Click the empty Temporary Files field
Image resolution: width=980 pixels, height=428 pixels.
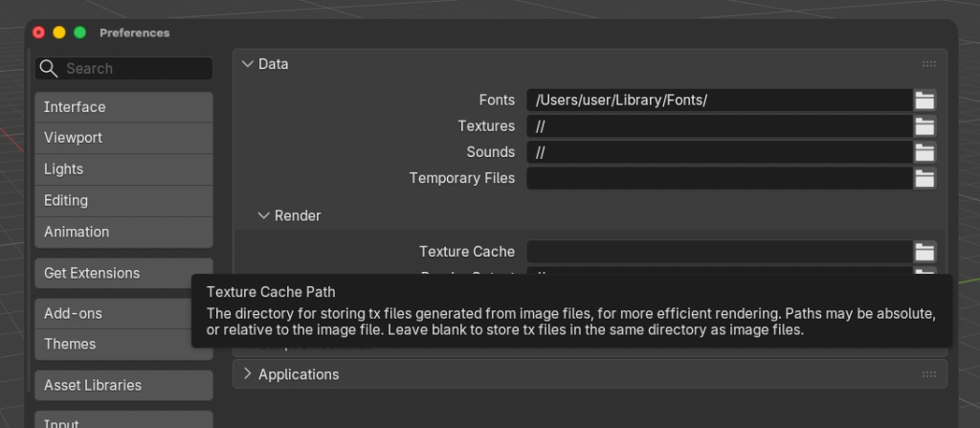(x=720, y=178)
